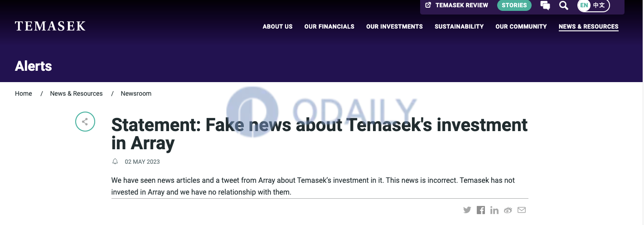Open the chat bubbles icon
Viewport: 644px width, 225px height.
coord(545,5)
